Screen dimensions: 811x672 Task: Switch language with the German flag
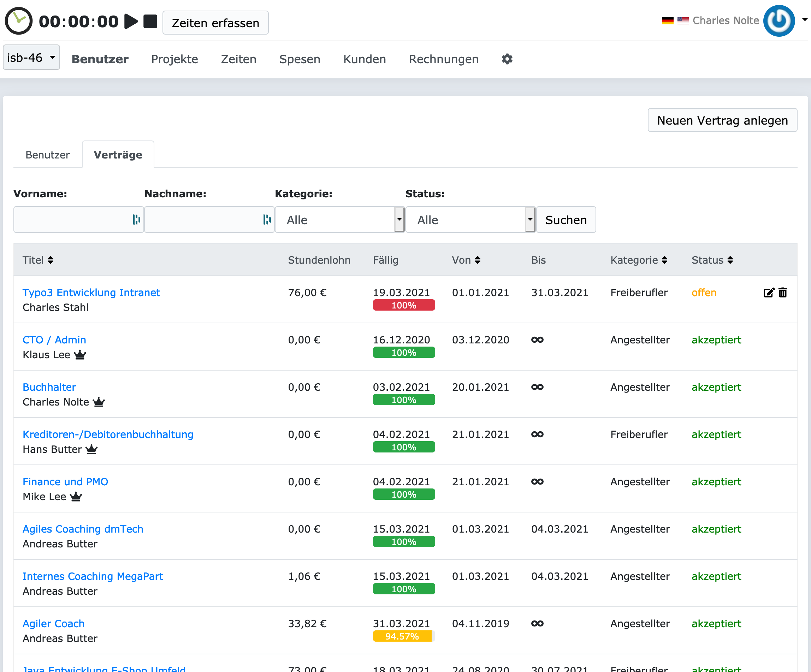click(x=667, y=21)
